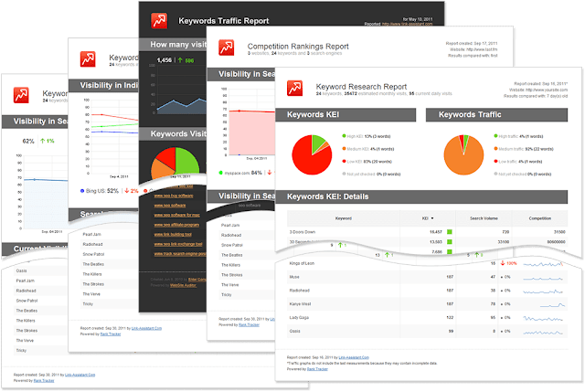The image size is (585, 392).
Task: Click the green up arrow beside 1,456
Action: pos(180,60)
